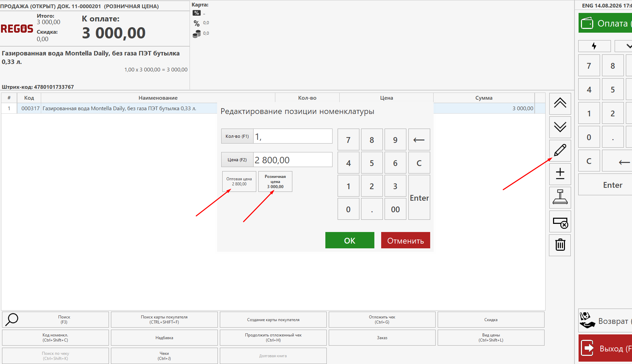
Task: Click the move-down double chevron icon
Action: click(x=560, y=127)
